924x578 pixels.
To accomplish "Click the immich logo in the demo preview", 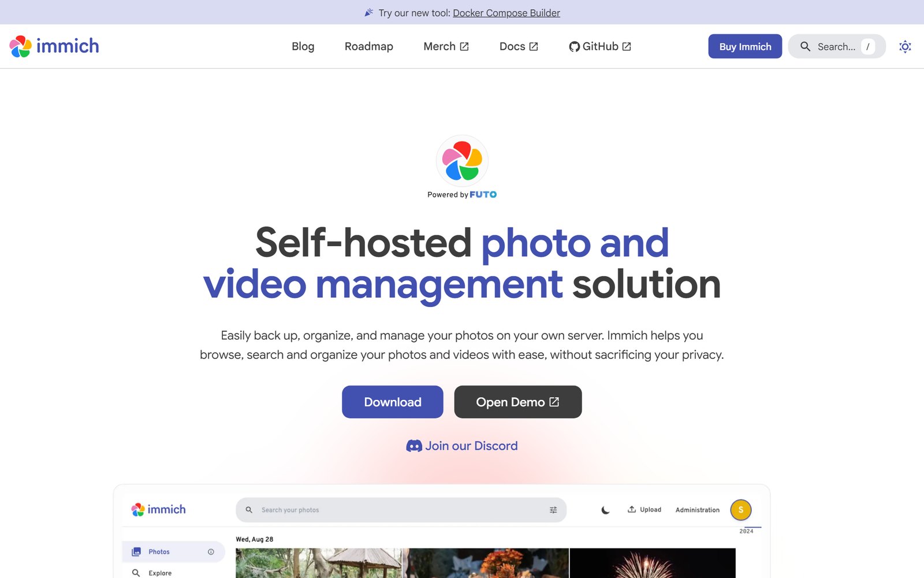I will pos(159,509).
